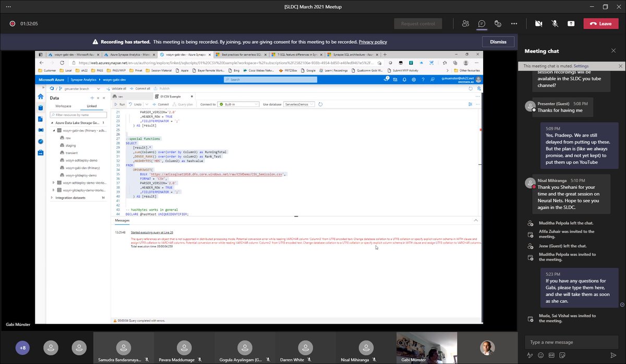The width and height of the screenshot is (626, 364).
Task: Open Azure help question mark icon
Action: tap(423, 79)
